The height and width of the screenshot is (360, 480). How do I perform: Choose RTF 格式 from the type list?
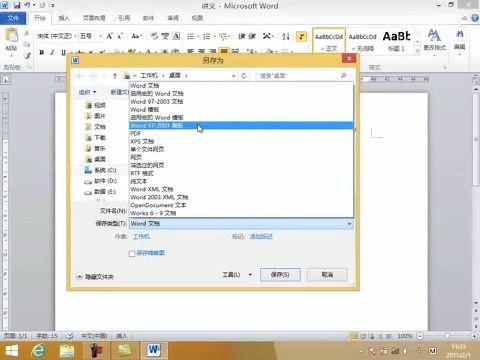click(241, 173)
